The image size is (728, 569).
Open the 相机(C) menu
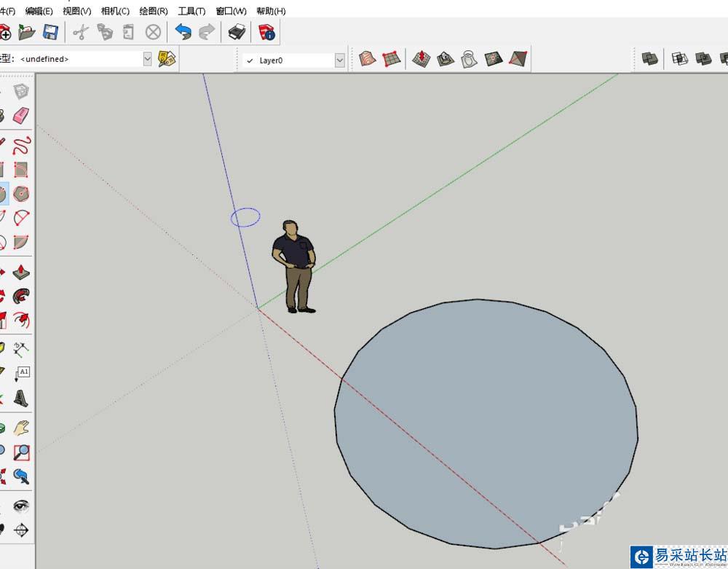[x=115, y=11]
